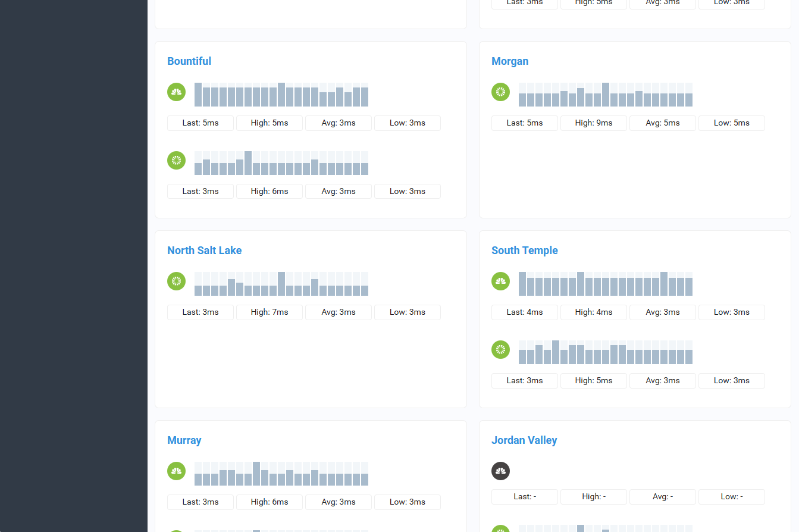Viewport: 799px width, 532px height.
Task: Click the sunburst icon in South Temple card
Action: [500, 350]
